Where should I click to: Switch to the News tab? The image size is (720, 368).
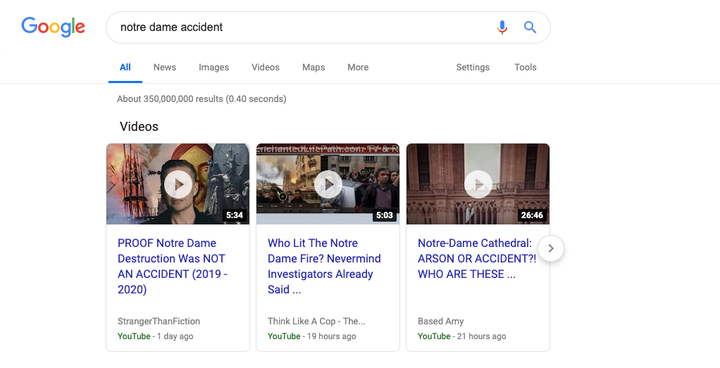tap(164, 67)
